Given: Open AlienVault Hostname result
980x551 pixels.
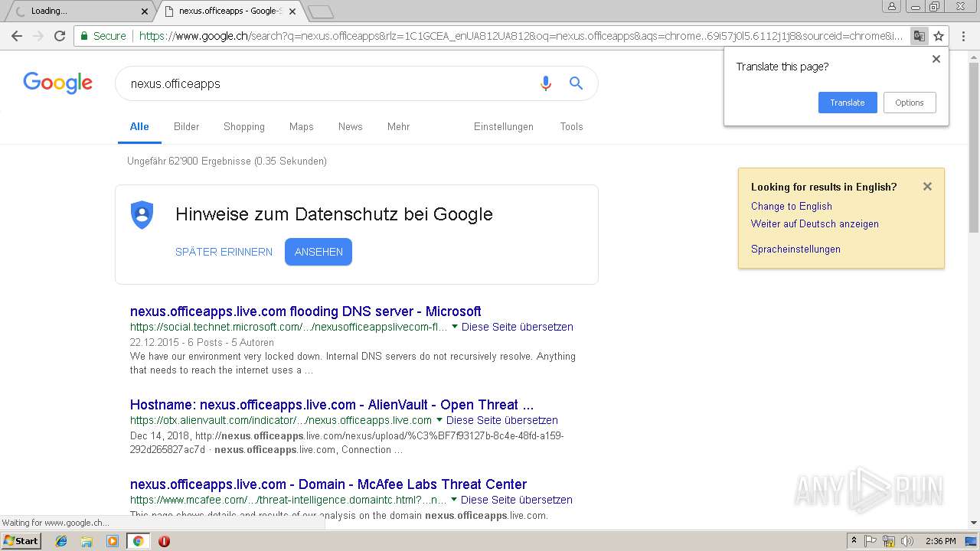Looking at the screenshot, I should (332, 405).
